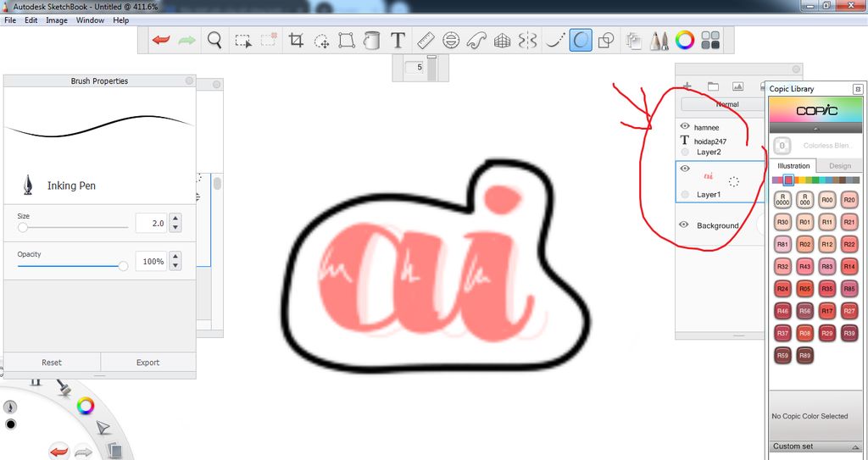Pick the R24 Copic color swatch
Image resolution: width=868 pixels, height=460 pixels.
pos(782,289)
